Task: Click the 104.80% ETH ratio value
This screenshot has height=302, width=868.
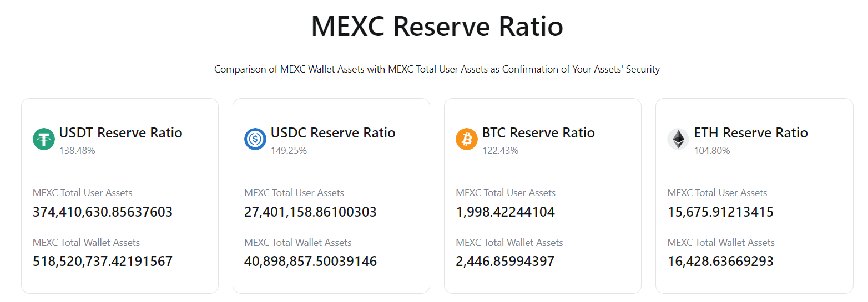Action: [712, 151]
